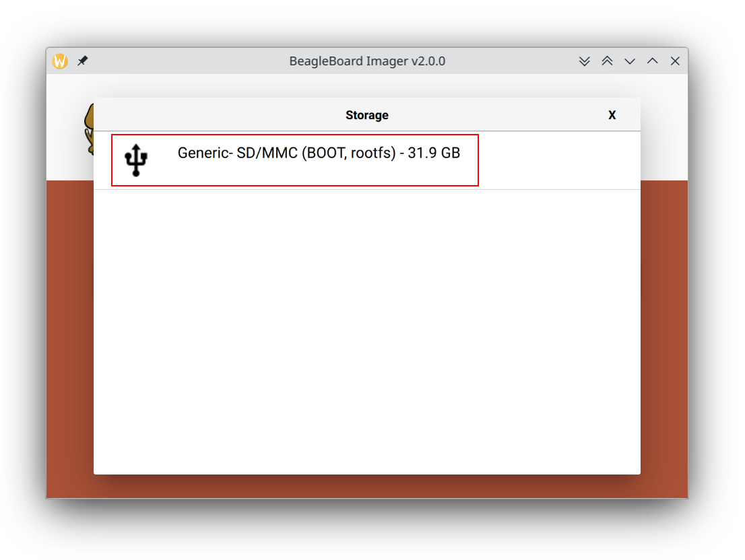Click the brown background left of the dialog
The width and height of the screenshot is (745, 560).
coord(69,337)
